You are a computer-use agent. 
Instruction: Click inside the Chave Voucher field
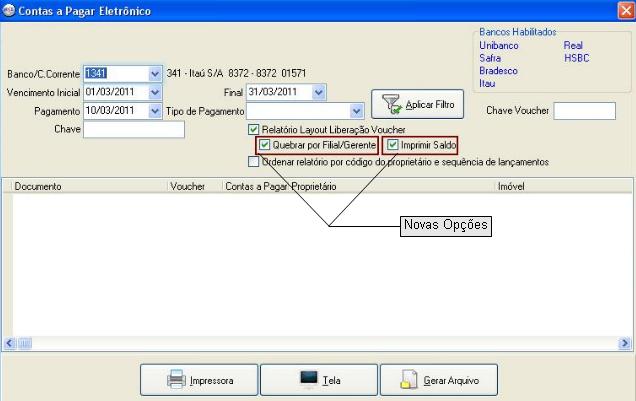[x=590, y=110]
